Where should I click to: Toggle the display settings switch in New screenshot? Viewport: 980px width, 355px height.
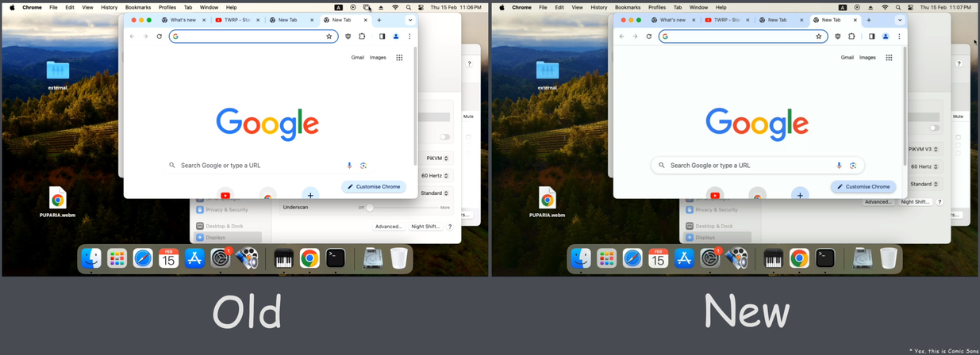click(934, 128)
